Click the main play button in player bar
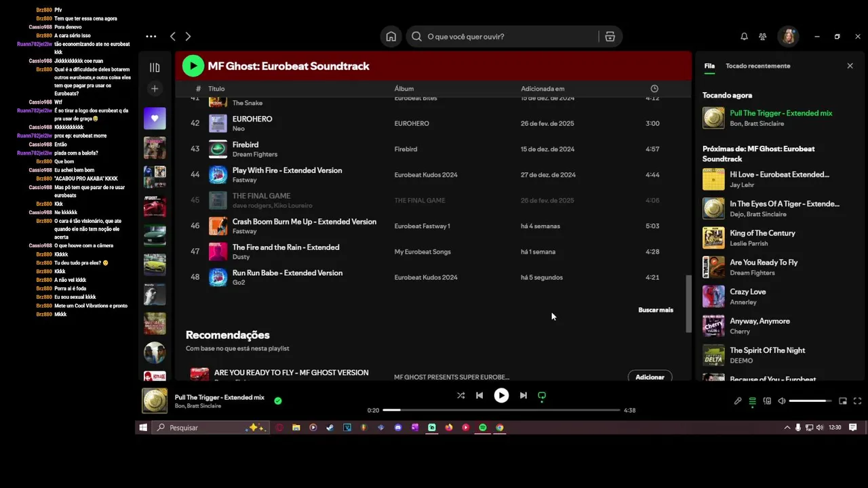 [x=501, y=395]
